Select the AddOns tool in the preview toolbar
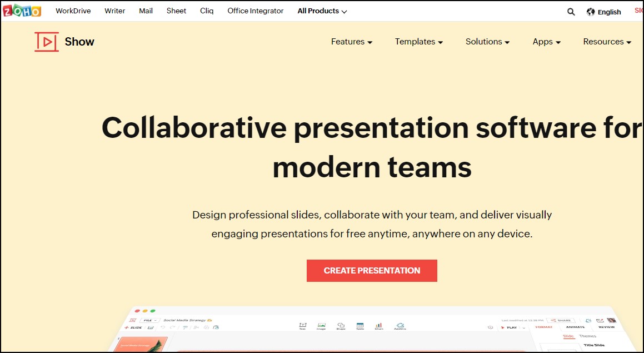The image size is (644, 353). click(400, 326)
